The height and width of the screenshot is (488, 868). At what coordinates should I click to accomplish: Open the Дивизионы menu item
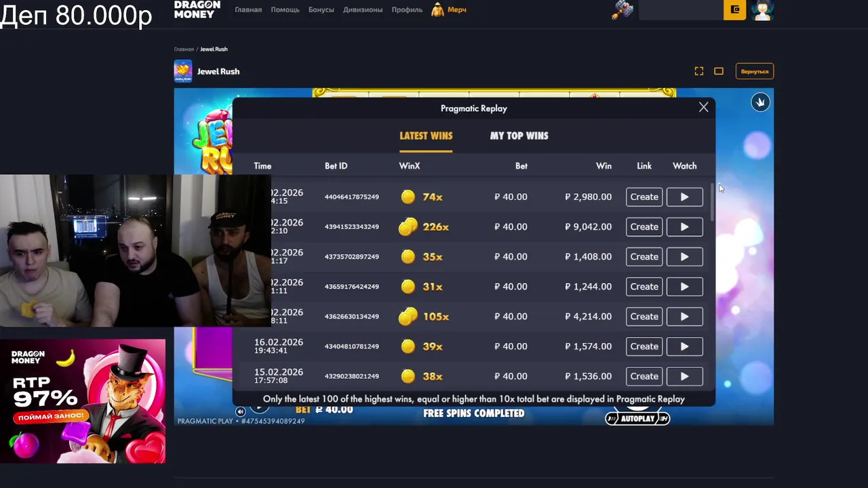tap(363, 9)
